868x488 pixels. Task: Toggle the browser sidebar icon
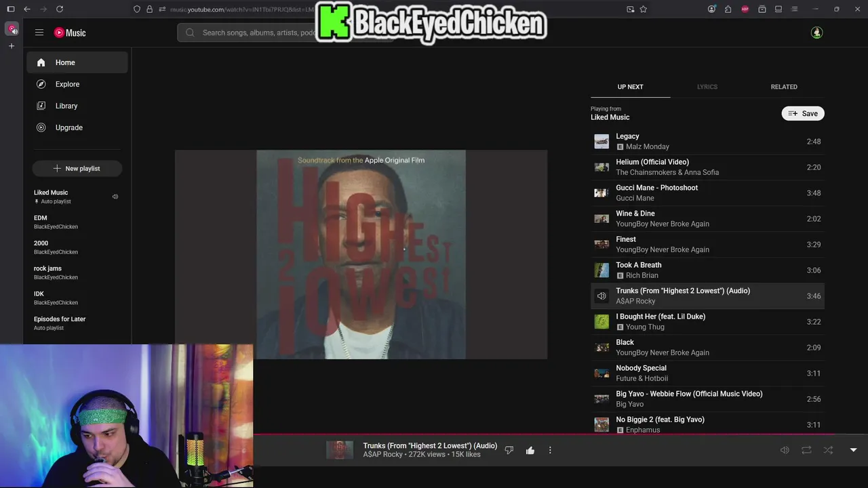pos(10,9)
